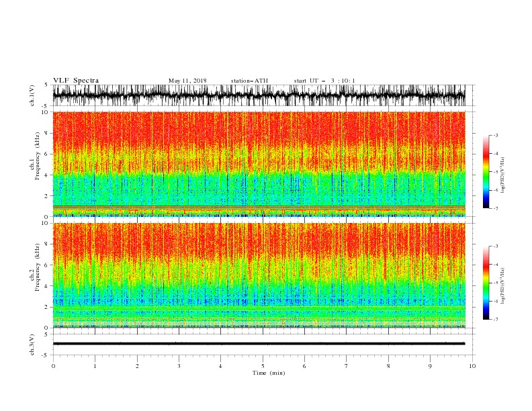
Task: Click the "station=ATH" header label
Action: [249, 81]
